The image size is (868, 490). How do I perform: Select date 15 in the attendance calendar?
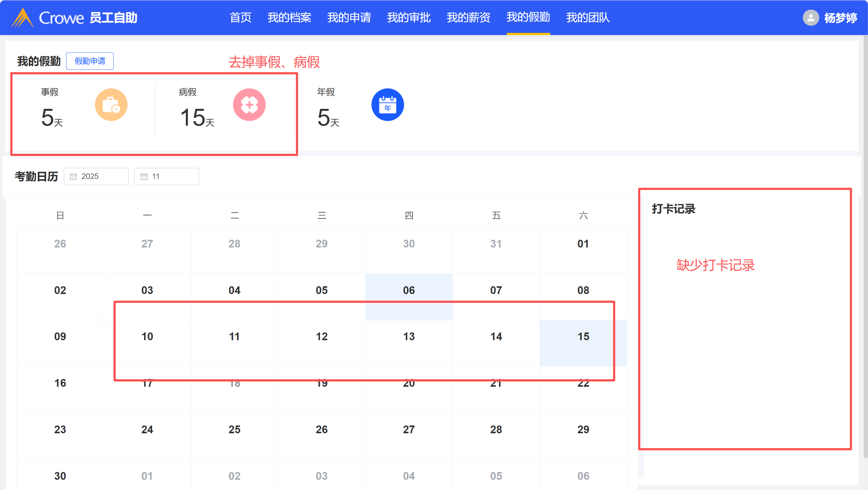583,336
